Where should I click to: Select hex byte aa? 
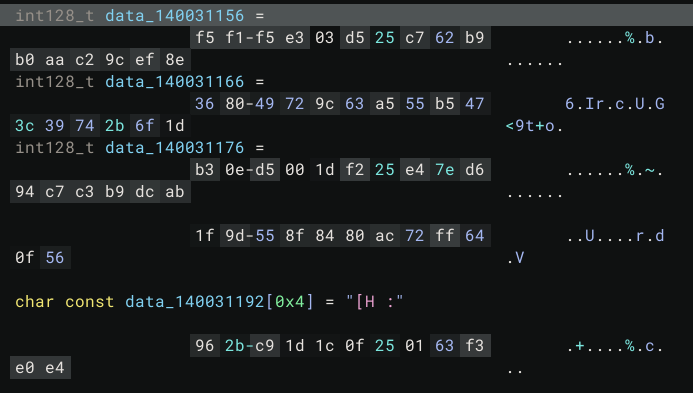coord(54,60)
